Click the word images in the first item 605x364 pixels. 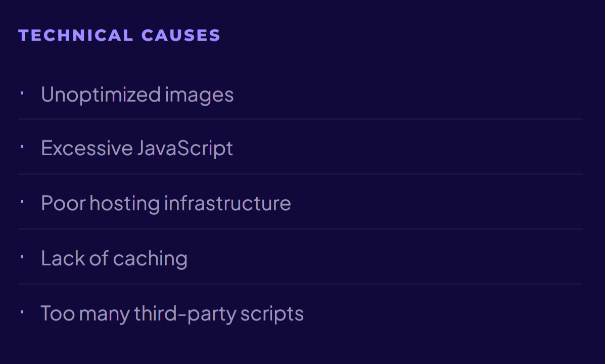click(x=199, y=96)
